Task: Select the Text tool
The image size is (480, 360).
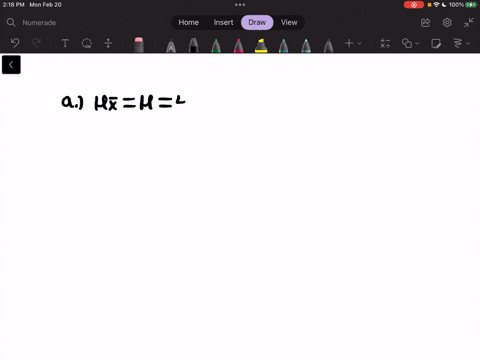Action: (x=65, y=43)
